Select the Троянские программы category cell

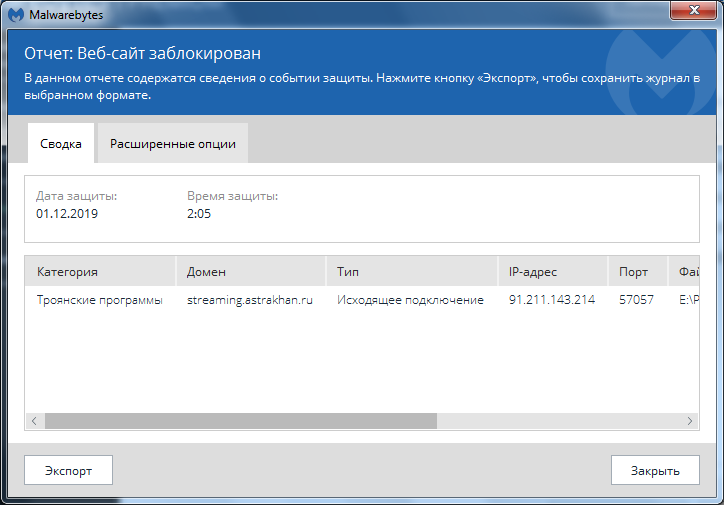tap(99, 300)
